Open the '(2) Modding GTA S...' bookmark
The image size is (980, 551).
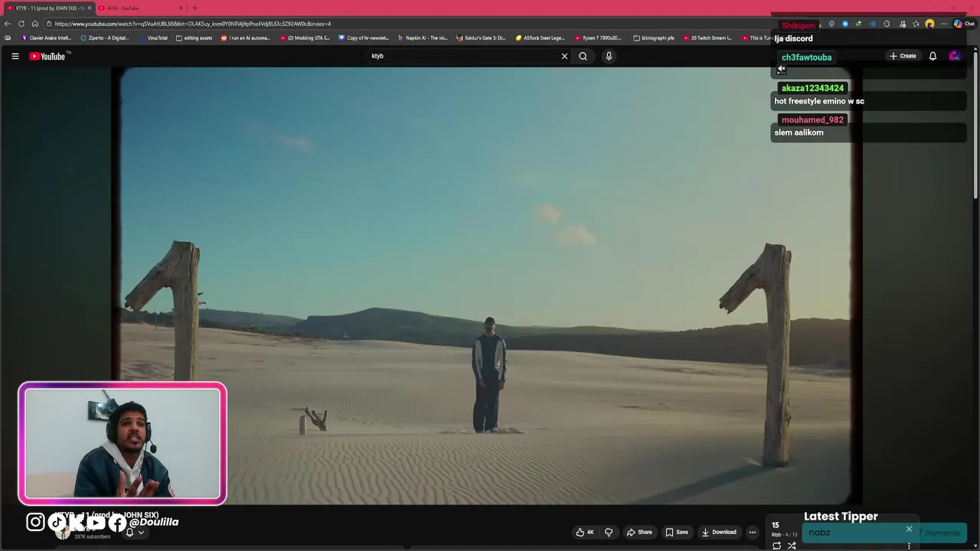tap(305, 37)
